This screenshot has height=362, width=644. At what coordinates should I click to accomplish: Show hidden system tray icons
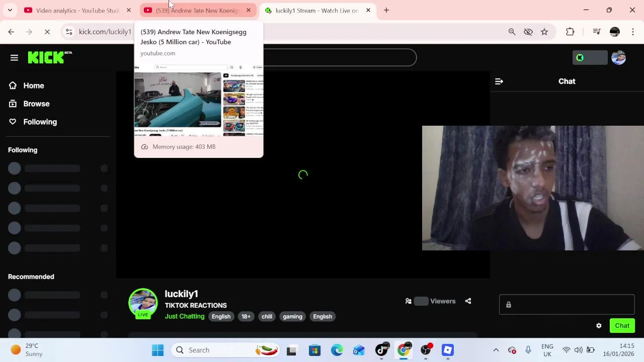(496, 350)
